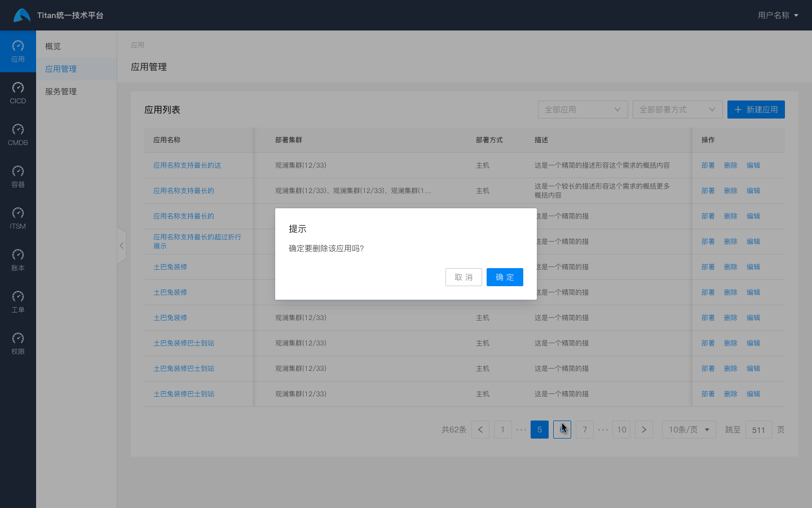The height and width of the screenshot is (508, 812).
Task: Open ITSM from the left sidebar
Action: [x=18, y=218]
